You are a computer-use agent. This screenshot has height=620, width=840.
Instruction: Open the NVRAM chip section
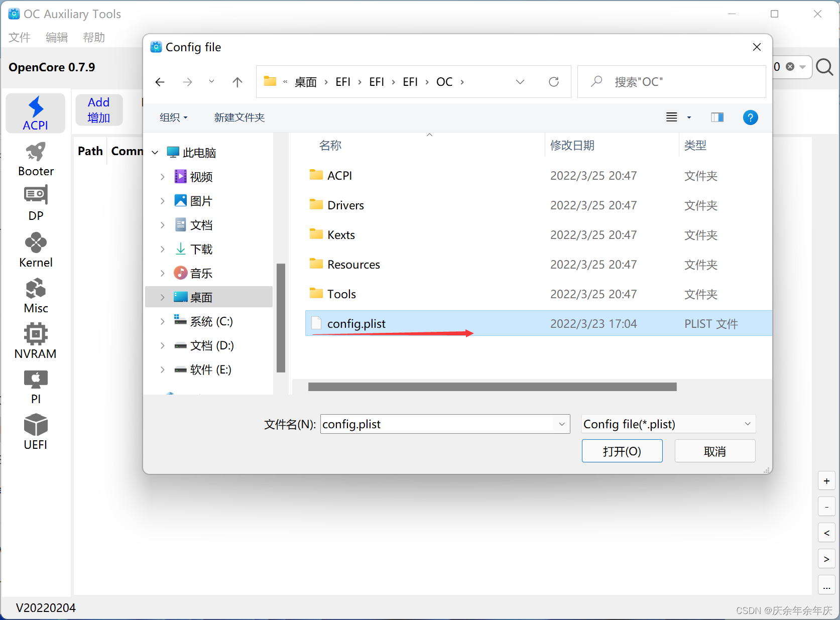(36, 342)
